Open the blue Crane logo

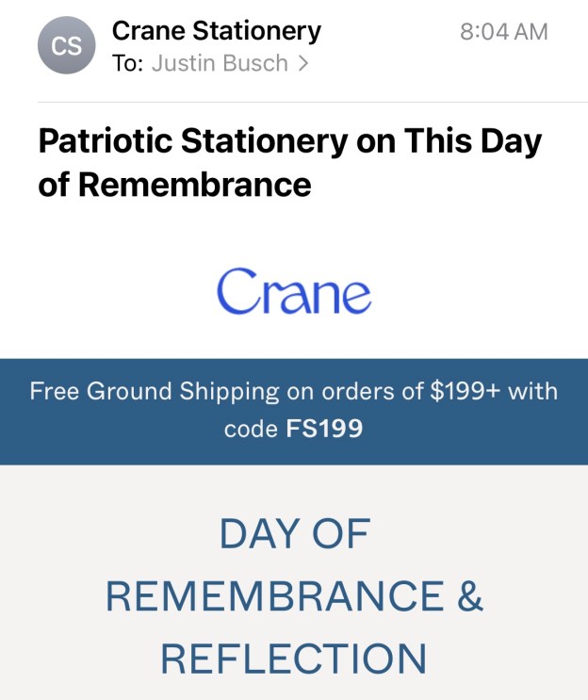coord(294,291)
